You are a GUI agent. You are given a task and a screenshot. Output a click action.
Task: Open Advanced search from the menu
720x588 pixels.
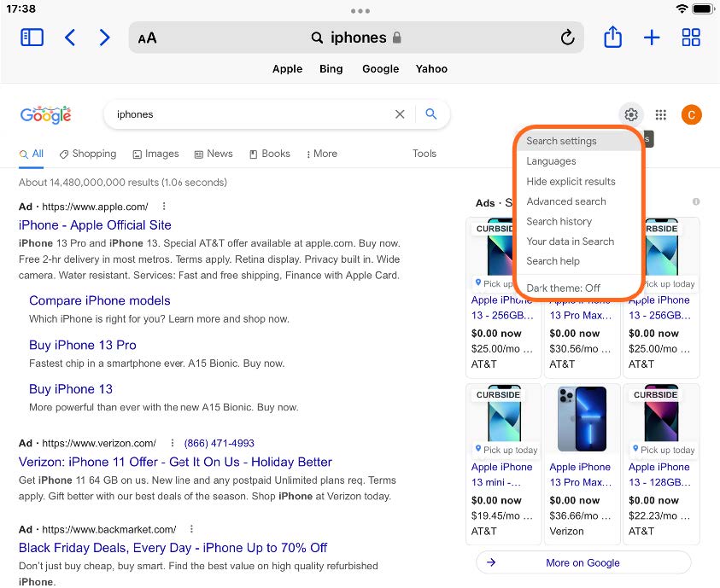(578, 201)
